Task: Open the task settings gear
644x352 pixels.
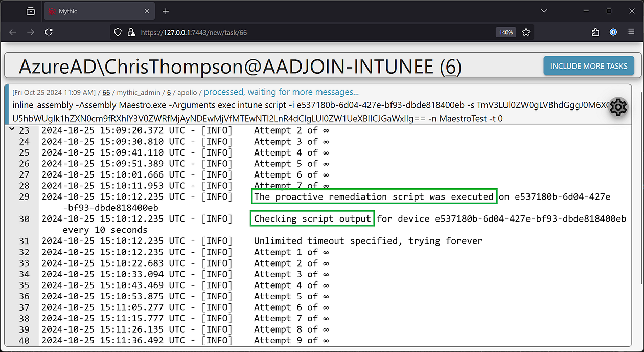Action: click(618, 107)
